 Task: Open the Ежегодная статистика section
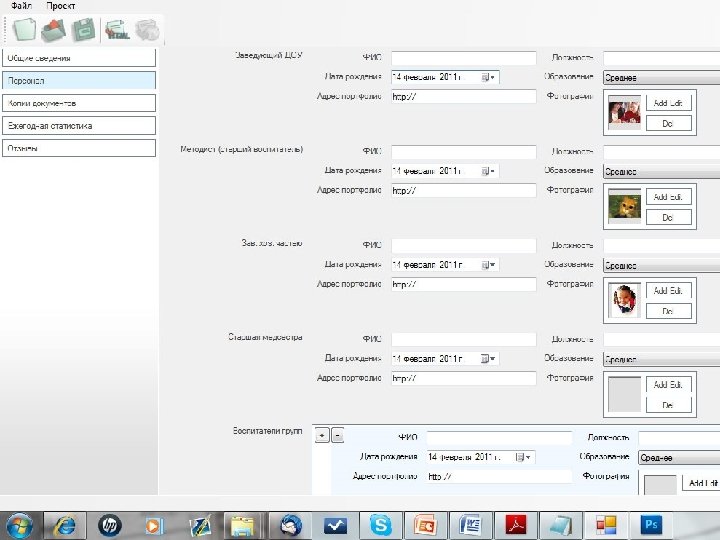click(x=79, y=125)
